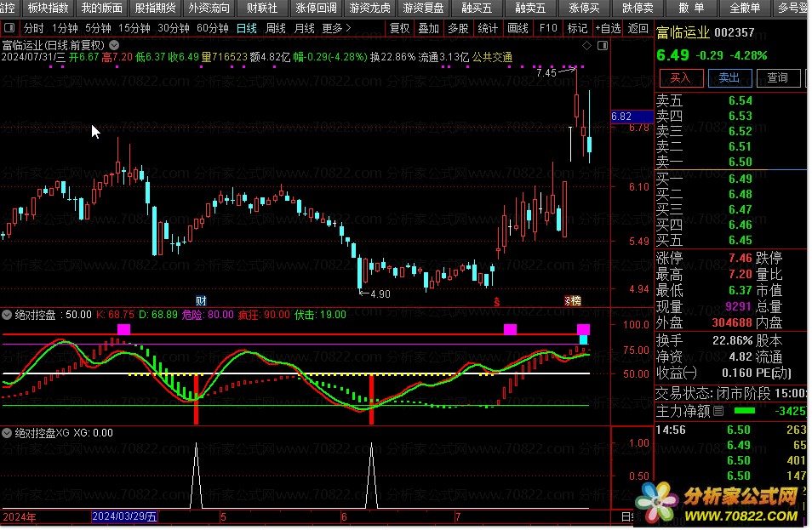Click the 融卖五 button
The image size is (812, 530).
tap(530, 8)
